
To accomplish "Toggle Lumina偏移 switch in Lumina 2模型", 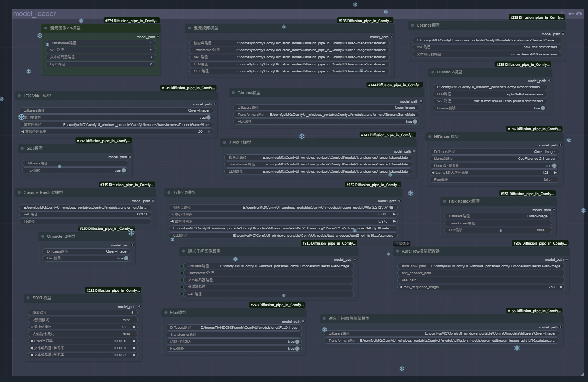I will [x=543, y=108].
